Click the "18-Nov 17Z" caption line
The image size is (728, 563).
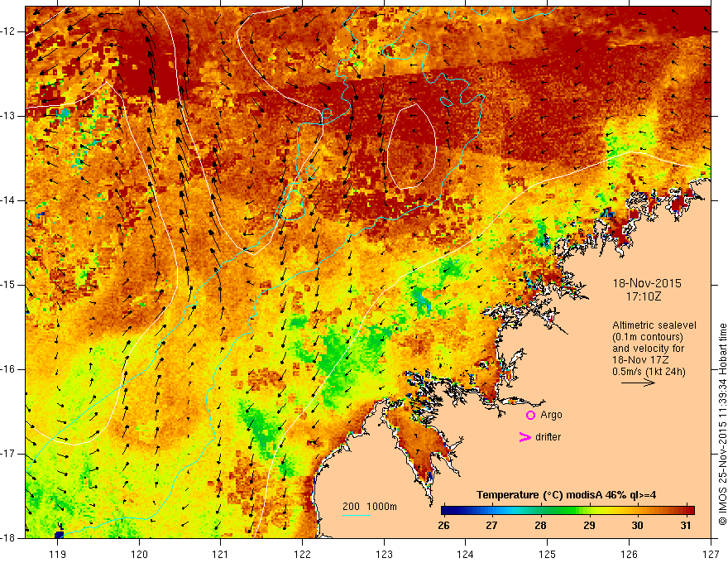(640, 360)
